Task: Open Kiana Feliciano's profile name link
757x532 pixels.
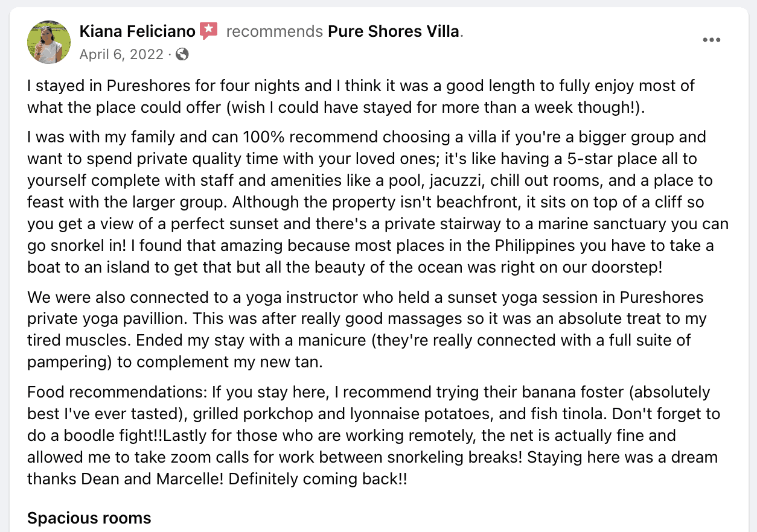Action: [x=137, y=31]
